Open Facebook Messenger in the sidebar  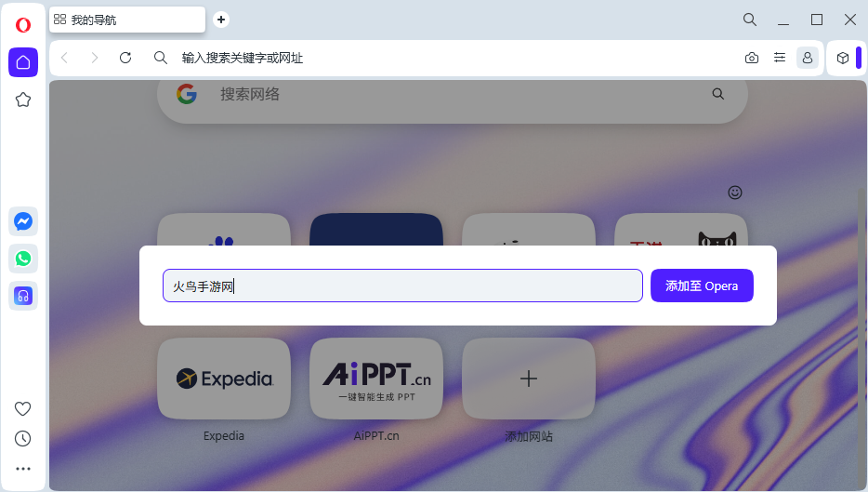23,221
